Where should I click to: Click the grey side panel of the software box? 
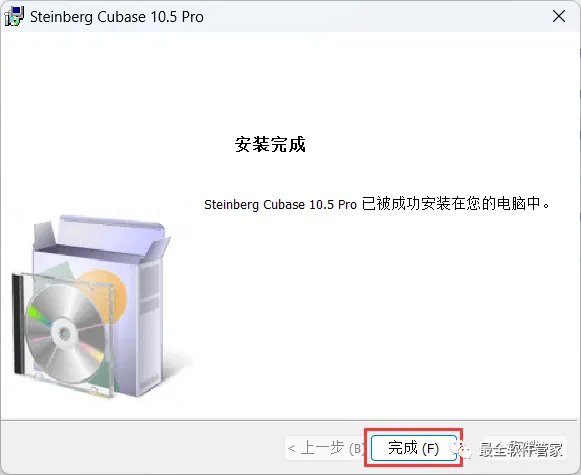[x=150, y=326]
